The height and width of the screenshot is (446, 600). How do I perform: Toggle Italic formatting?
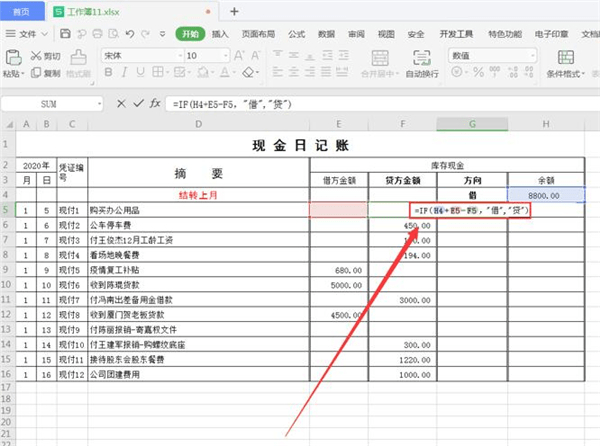click(124, 72)
